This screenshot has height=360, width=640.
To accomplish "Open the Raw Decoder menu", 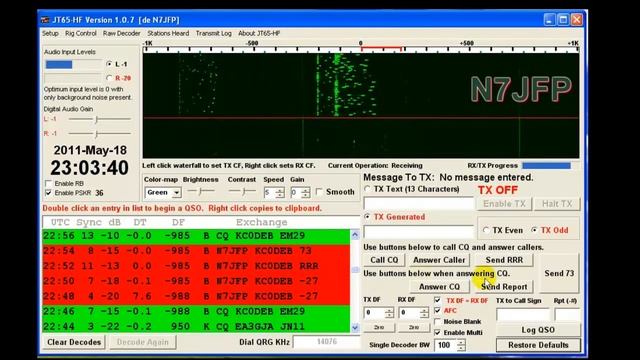I will [121, 33].
